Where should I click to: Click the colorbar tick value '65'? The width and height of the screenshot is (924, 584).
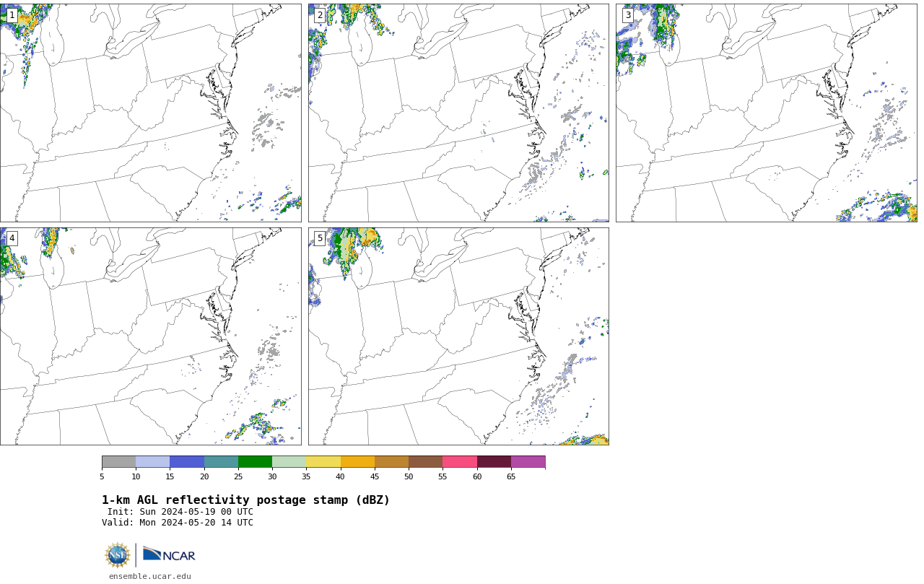pos(511,476)
